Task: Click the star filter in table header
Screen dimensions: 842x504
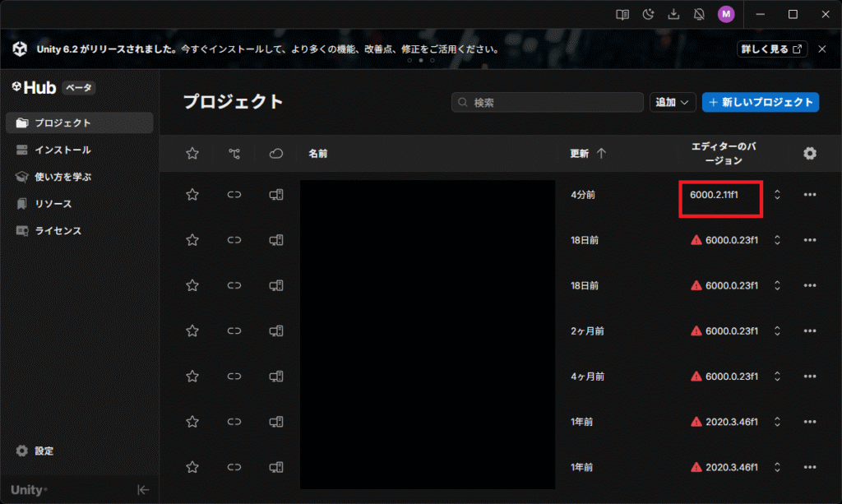Action: [x=192, y=154]
